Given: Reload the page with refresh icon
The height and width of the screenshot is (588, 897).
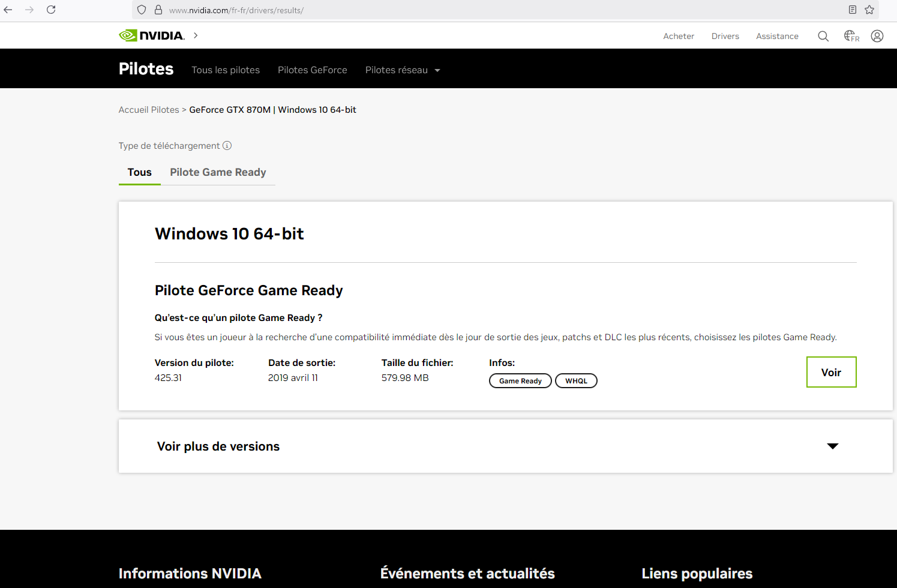Looking at the screenshot, I should click(x=51, y=10).
